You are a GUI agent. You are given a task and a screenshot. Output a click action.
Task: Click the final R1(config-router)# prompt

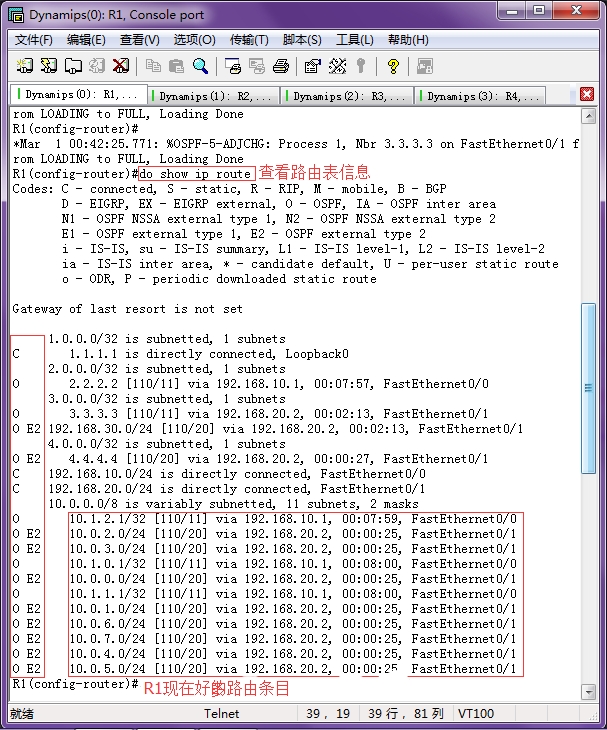75,684
